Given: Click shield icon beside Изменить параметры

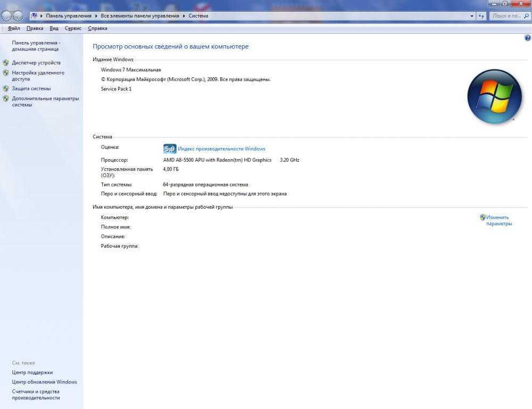Looking at the screenshot, I should click(483, 217).
